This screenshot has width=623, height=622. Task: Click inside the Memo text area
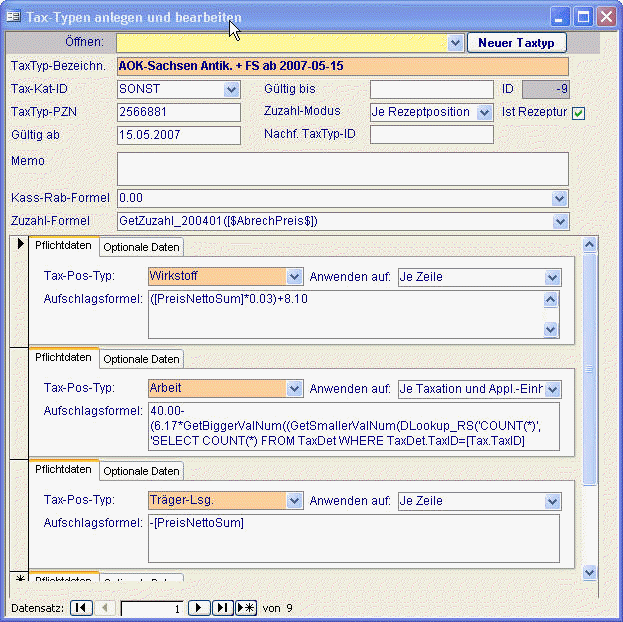(342, 169)
